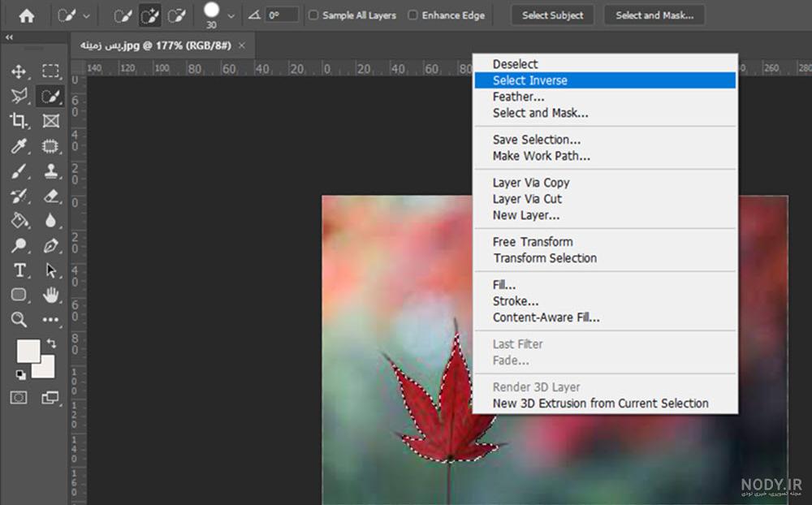The image size is (812, 505).
Task: Select the Eyedropper tool
Action: pyautogui.click(x=19, y=145)
